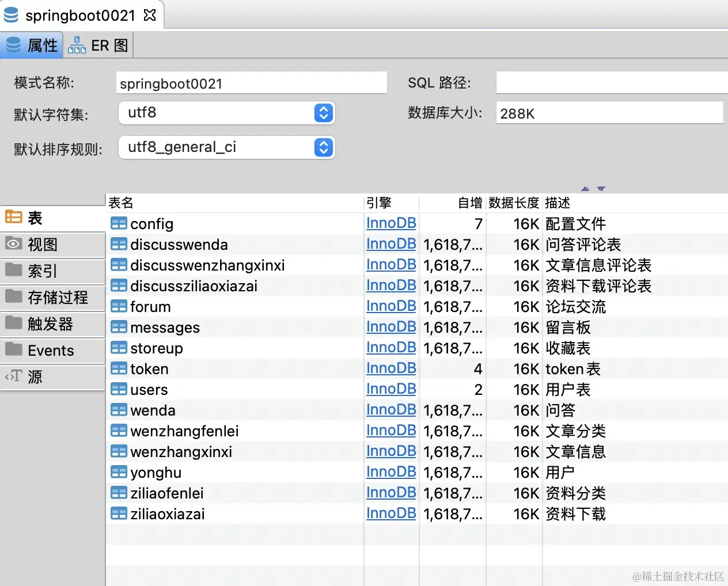Click the ziliaofenlei table icon
This screenshot has height=586, width=728.
[x=119, y=493]
